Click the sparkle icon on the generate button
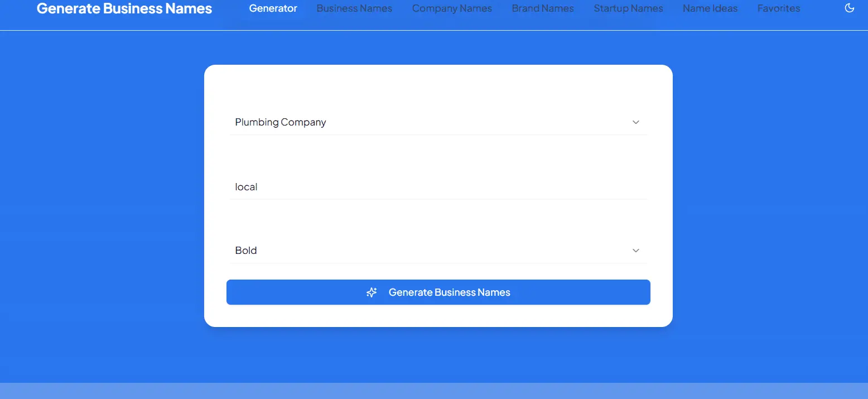This screenshot has width=868, height=399. pos(372,292)
